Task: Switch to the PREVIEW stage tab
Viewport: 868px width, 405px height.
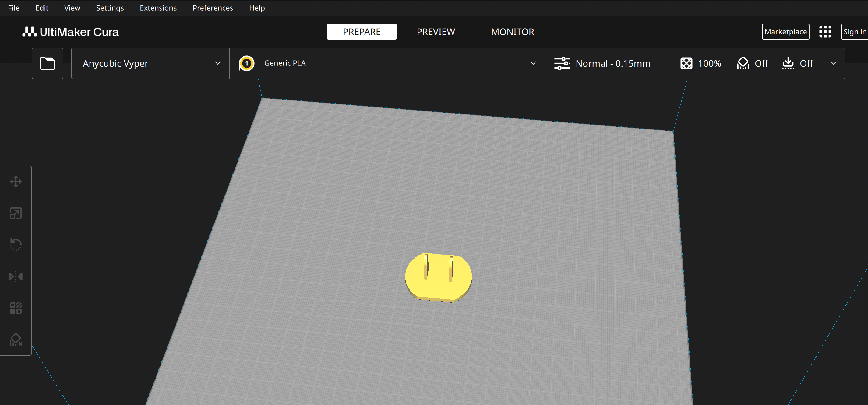Action: tap(436, 32)
